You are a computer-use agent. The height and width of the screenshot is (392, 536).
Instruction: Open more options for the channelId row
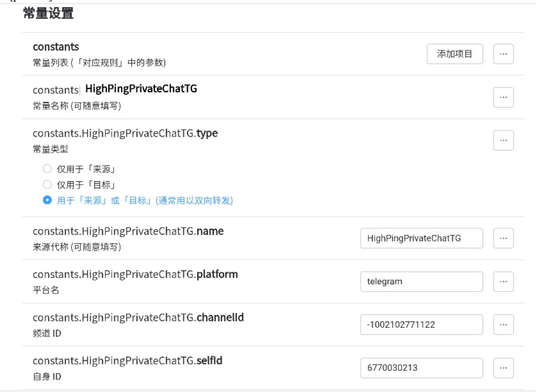(503, 324)
